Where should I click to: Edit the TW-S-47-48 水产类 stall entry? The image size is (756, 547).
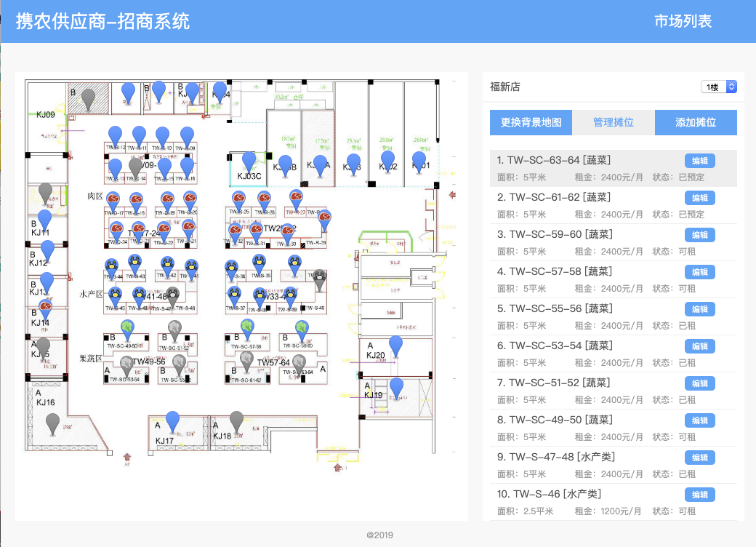699,458
